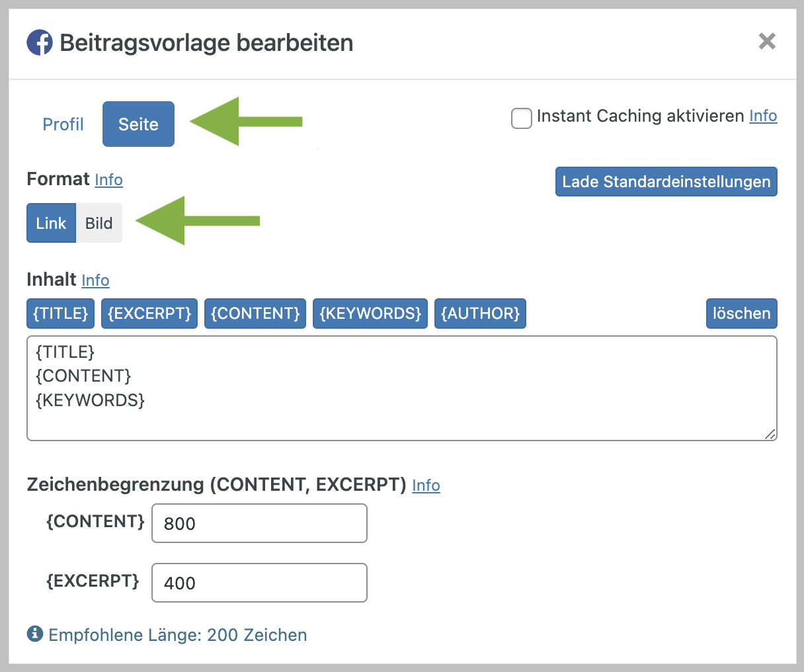
Task: Open Info link beside Instant Caching
Action: click(763, 116)
